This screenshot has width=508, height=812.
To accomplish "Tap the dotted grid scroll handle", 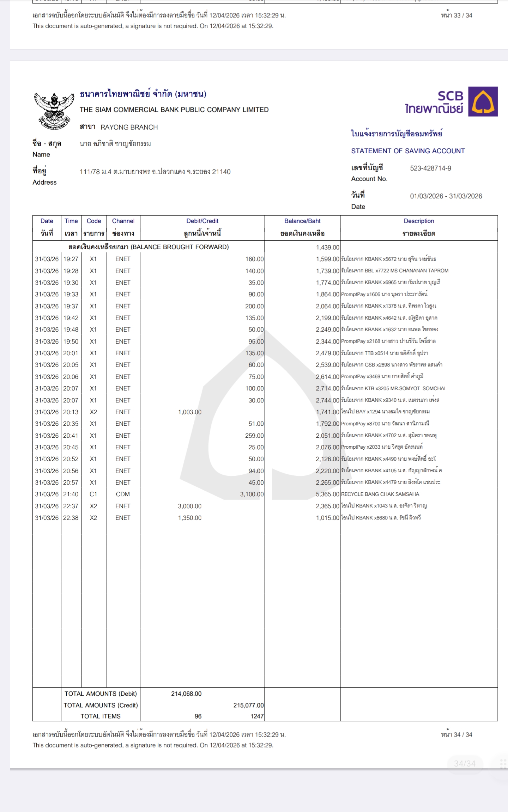I will coord(503,763).
